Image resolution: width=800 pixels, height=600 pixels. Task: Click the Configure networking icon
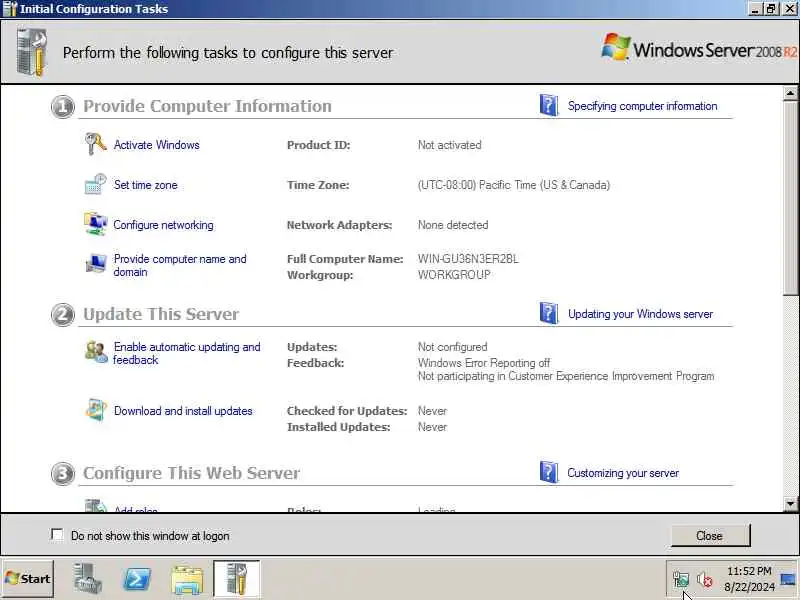[95, 224]
